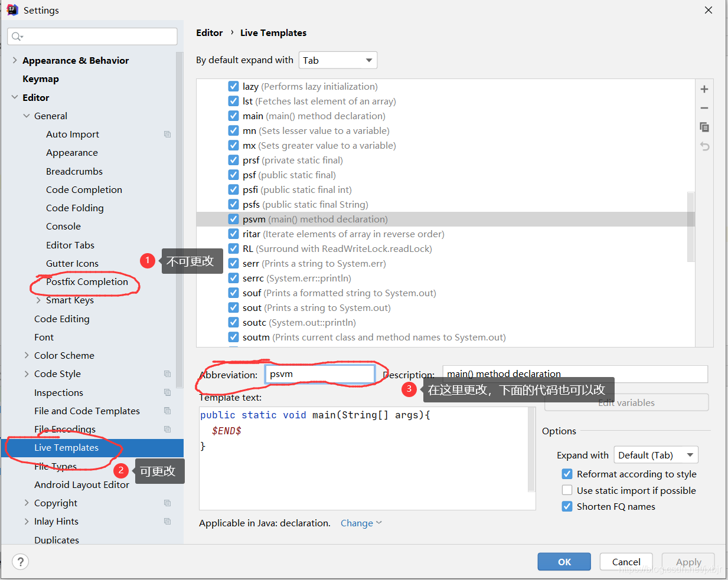
Task: Click project-level icon beside Code Style
Action: pos(167,374)
